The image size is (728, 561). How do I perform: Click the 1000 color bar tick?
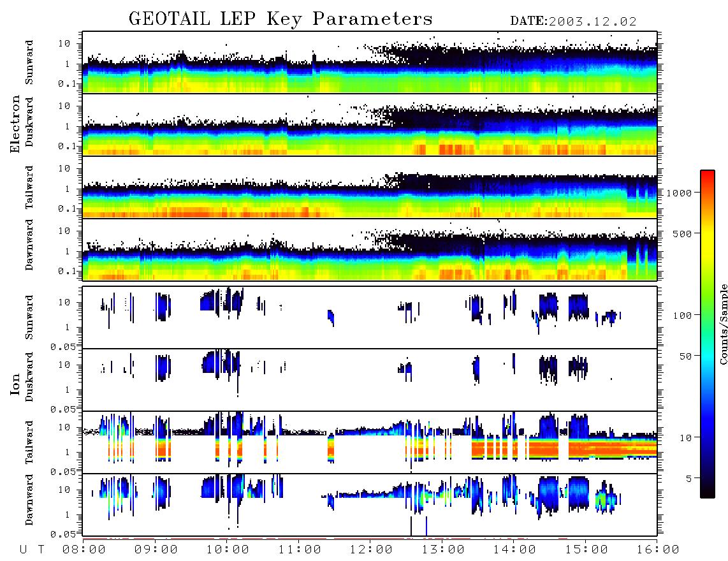[680, 193]
